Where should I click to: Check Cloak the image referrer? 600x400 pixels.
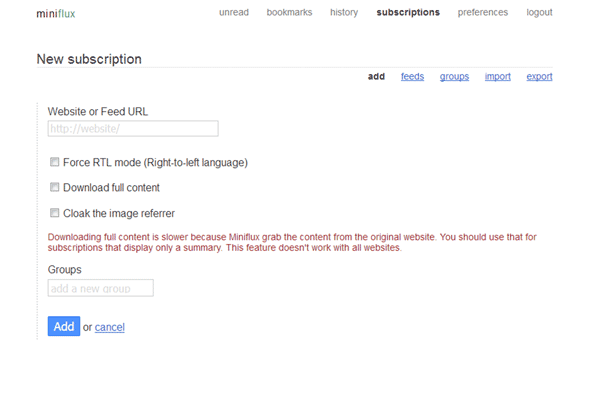[x=54, y=213]
